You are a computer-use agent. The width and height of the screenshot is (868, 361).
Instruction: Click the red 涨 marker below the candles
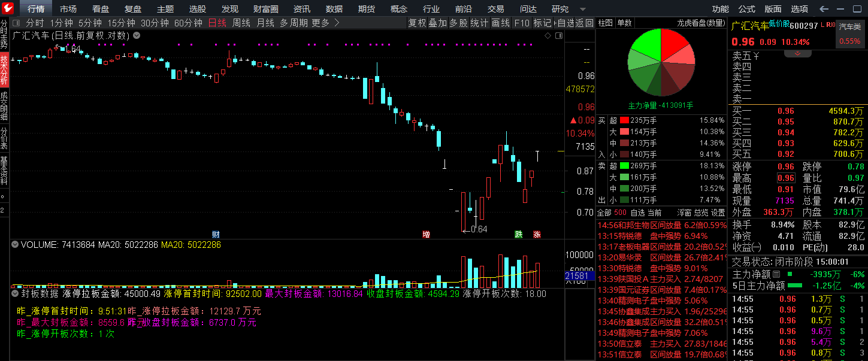537,234
